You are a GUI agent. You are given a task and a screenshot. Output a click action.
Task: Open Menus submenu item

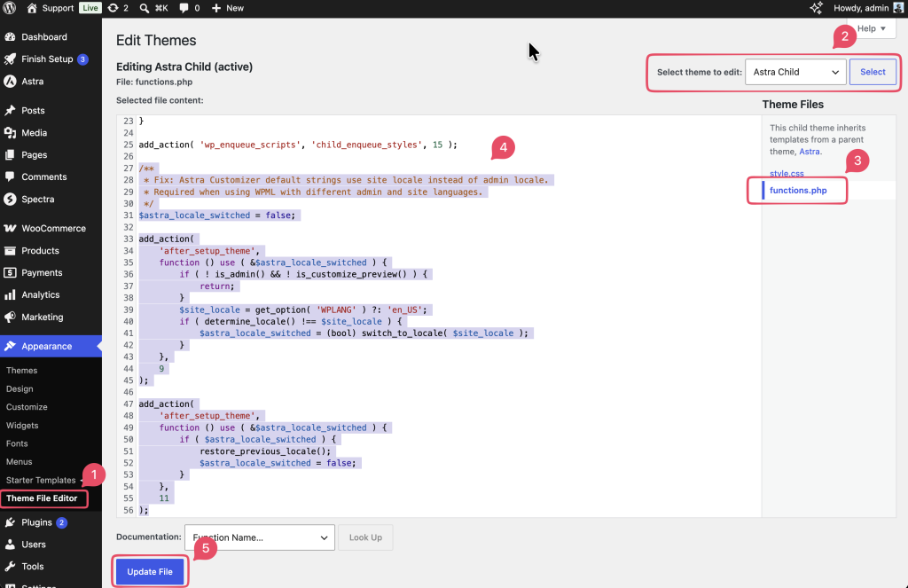(x=20, y=462)
